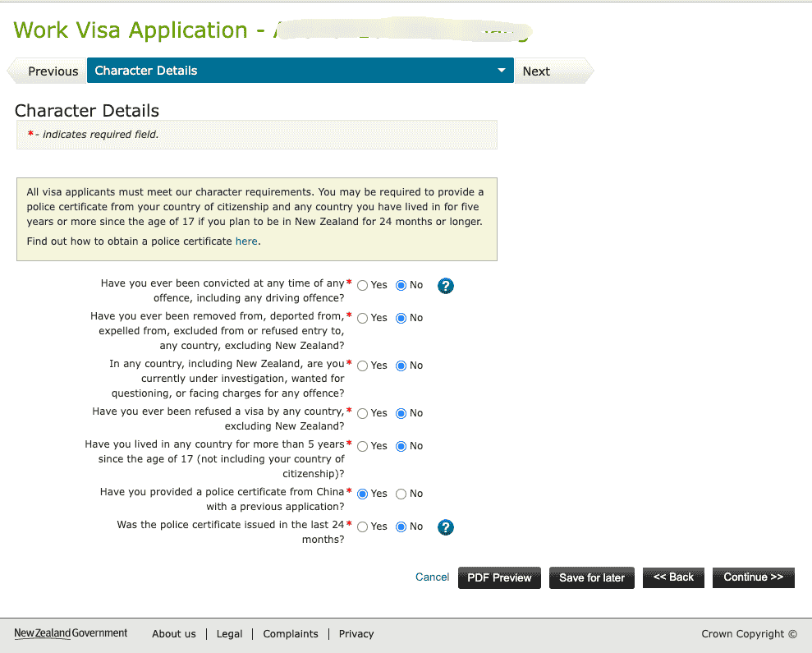Select Yes for certificate issued in last 24 months
This screenshot has height=653, width=812.
363,527
